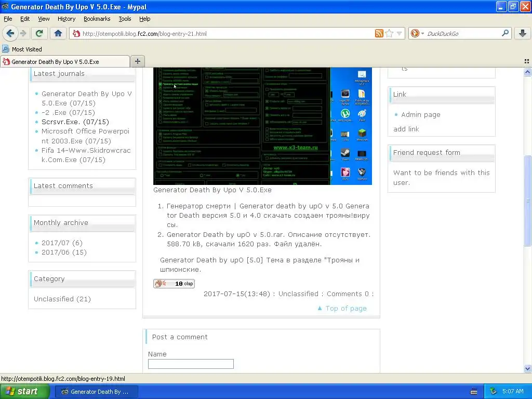Bookmark this page with the star icon
The height and width of the screenshot is (399, 532).
tap(389, 33)
